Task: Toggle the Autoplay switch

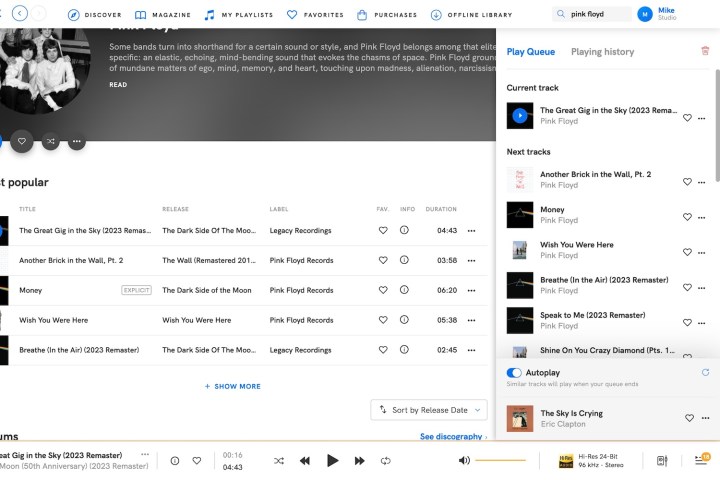Action: click(x=515, y=372)
